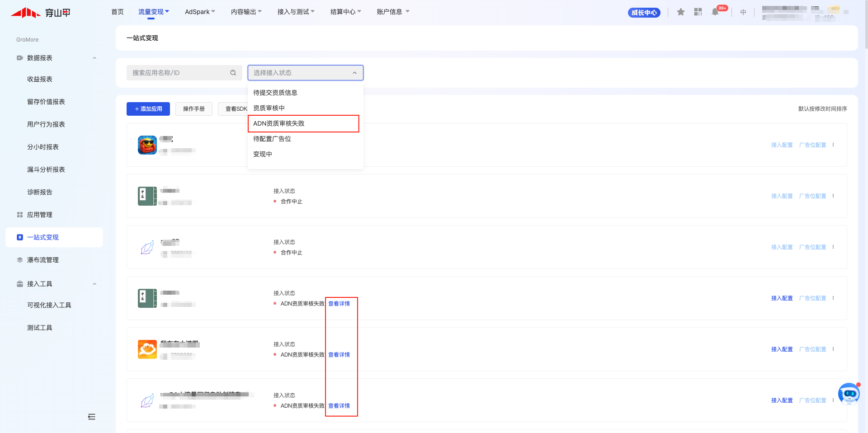The width and height of the screenshot is (868, 433).
Task: Select ADN资质审核失败 from the dropdown
Action: tap(279, 123)
